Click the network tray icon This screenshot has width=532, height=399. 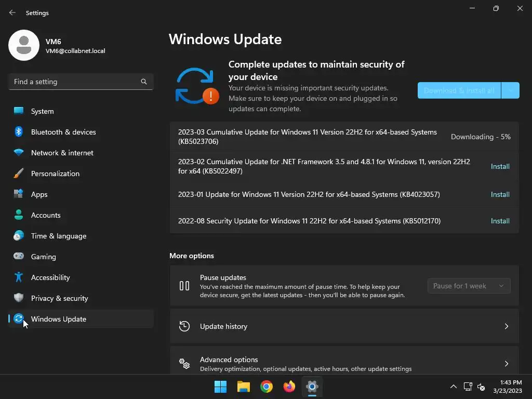(x=468, y=387)
